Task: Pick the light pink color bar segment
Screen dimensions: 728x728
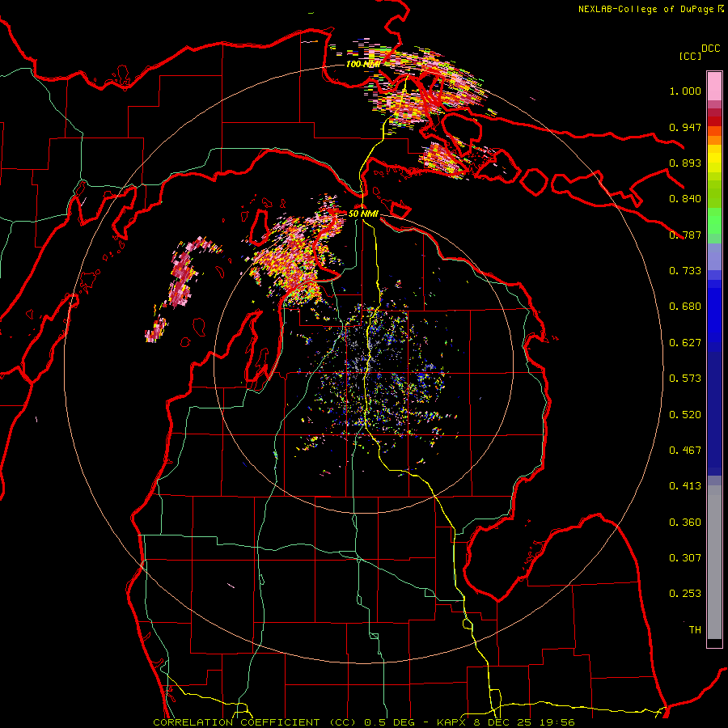Action: pos(714,86)
